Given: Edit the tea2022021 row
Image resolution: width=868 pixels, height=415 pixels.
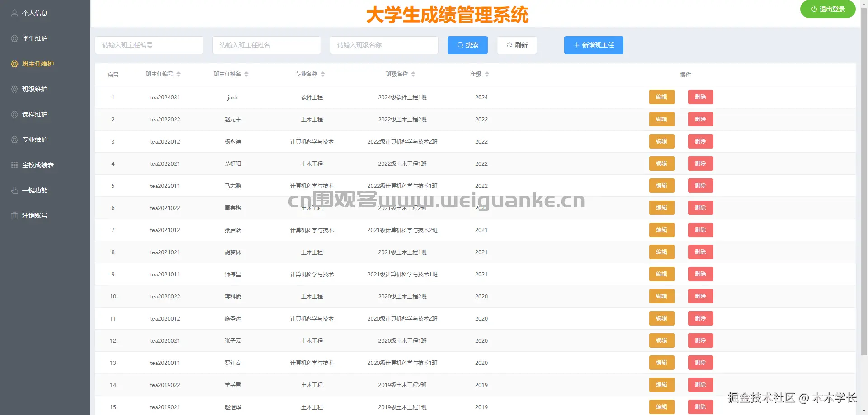Looking at the screenshot, I should pyautogui.click(x=661, y=163).
